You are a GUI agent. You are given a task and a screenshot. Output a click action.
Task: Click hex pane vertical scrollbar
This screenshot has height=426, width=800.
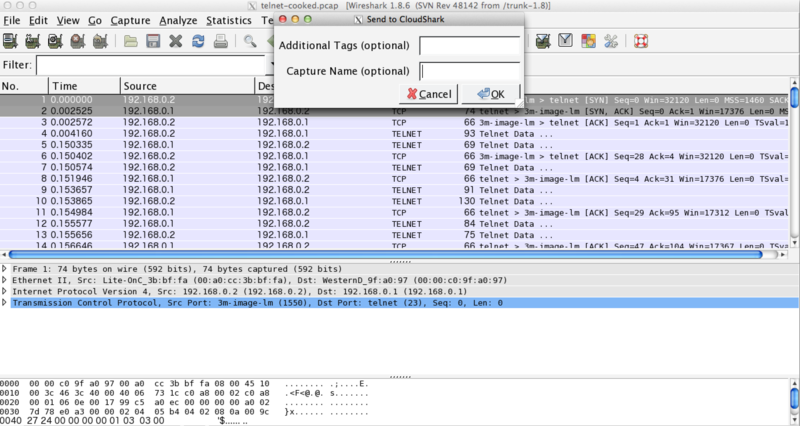(794, 399)
